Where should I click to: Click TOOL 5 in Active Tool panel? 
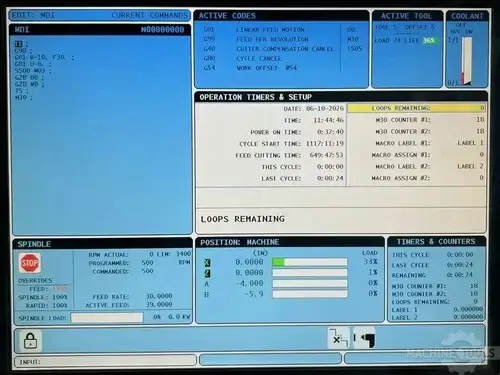tap(386, 27)
